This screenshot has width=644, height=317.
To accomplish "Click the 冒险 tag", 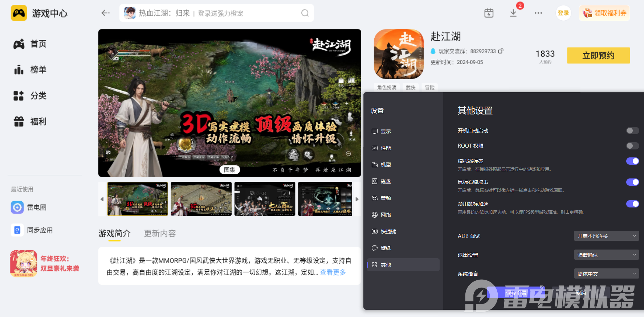I will (x=430, y=87).
